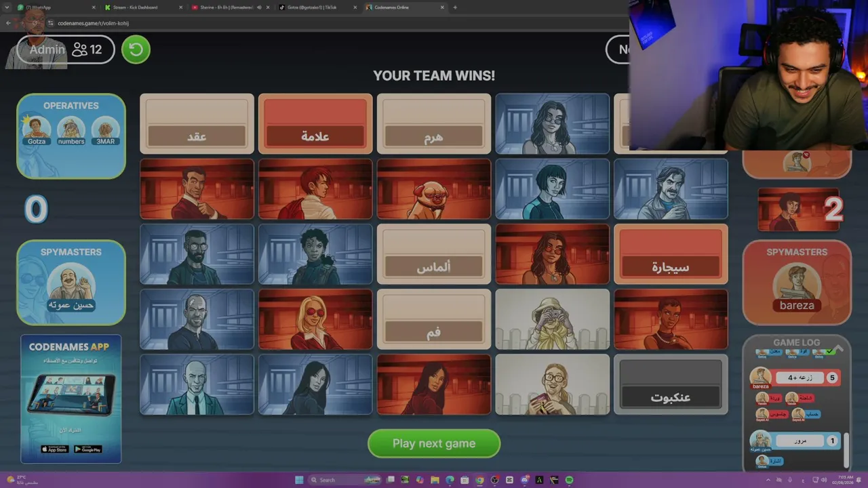This screenshot has width=868, height=488.
Task: Switch to the Sherine video tab
Action: click(231, 7)
